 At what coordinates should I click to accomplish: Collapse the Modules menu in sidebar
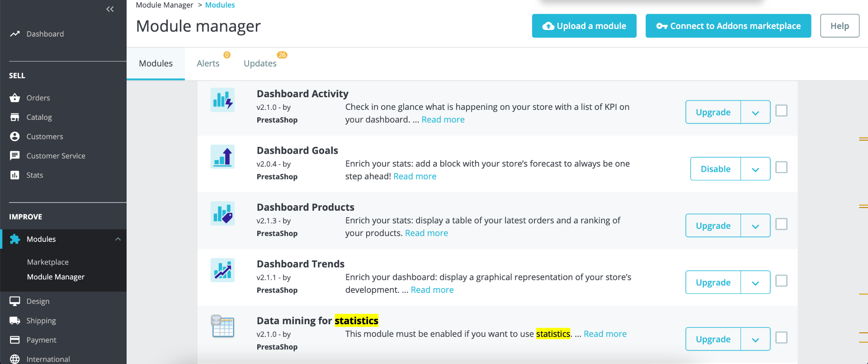click(x=118, y=239)
